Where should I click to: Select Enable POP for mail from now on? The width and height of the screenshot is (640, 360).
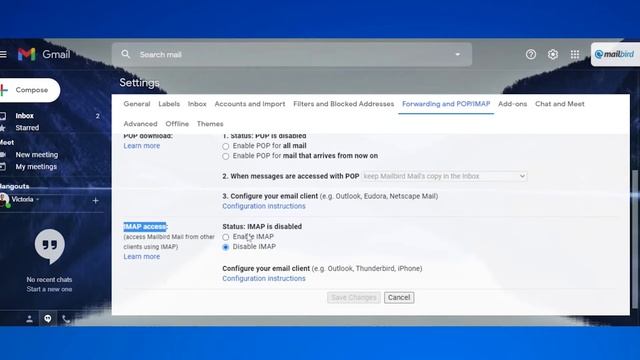point(226,156)
